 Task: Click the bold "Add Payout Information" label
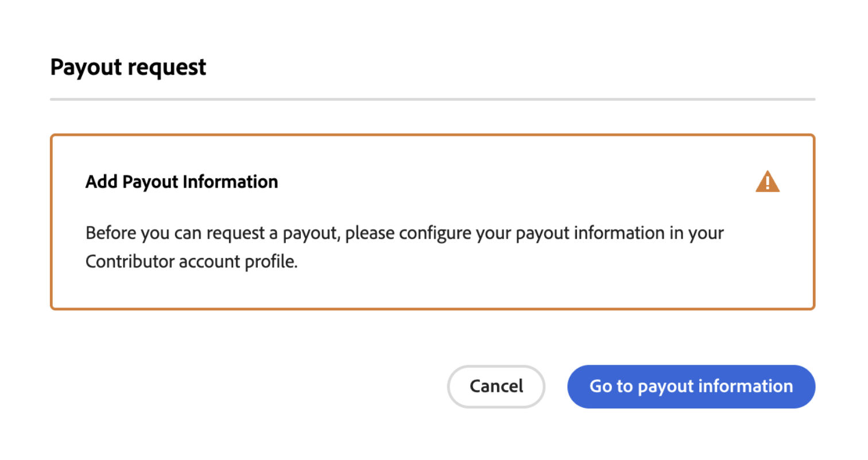click(182, 182)
